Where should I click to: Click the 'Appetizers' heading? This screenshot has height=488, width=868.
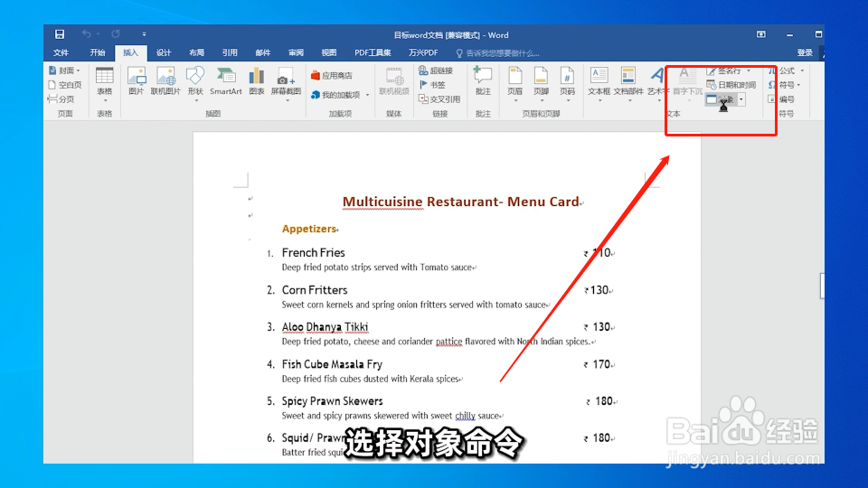(309, 229)
